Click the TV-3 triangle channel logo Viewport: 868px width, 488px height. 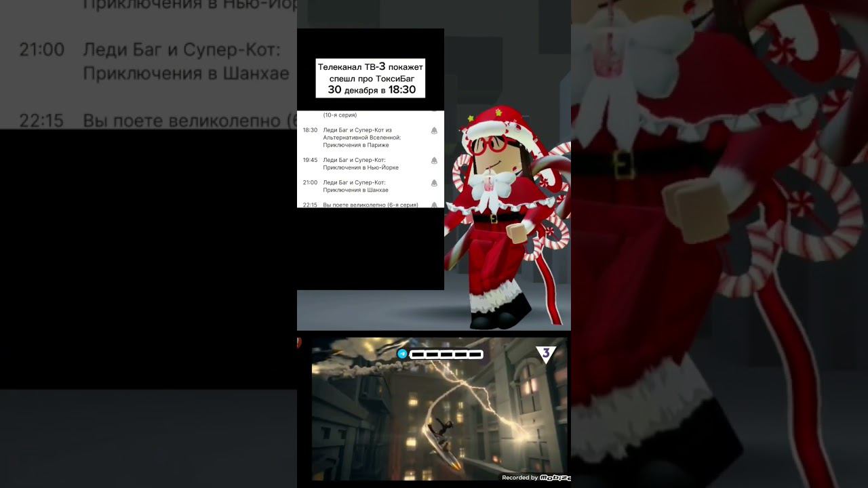click(x=546, y=354)
